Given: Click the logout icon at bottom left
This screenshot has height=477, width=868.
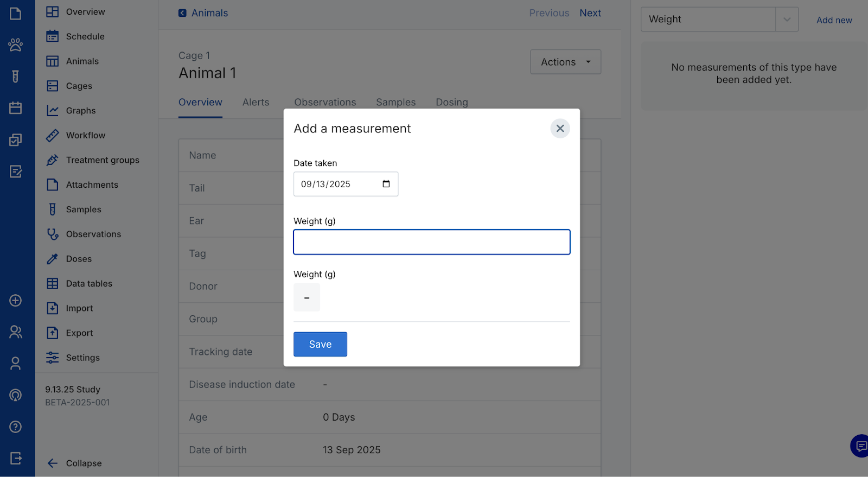Looking at the screenshot, I should pyautogui.click(x=15, y=459).
